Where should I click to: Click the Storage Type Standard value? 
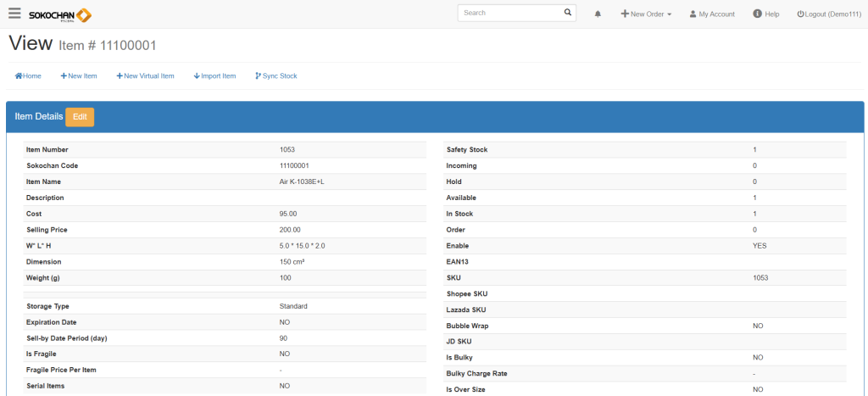[x=293, y=306]
